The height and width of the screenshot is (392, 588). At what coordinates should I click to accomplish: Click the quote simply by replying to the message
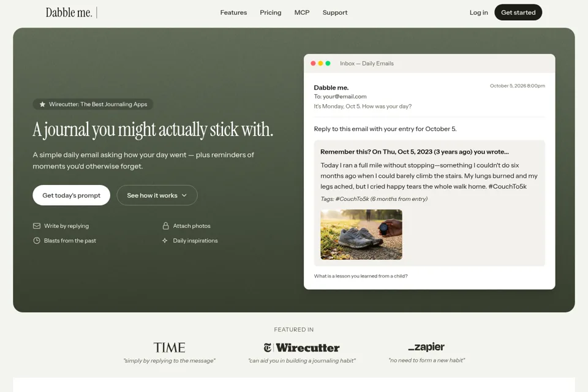(170, 361)
